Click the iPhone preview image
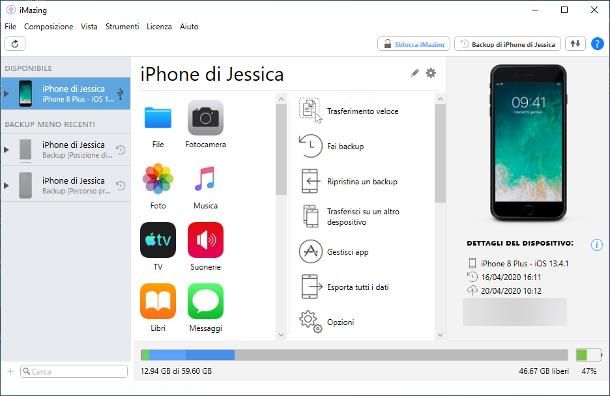 pos(528,143)
